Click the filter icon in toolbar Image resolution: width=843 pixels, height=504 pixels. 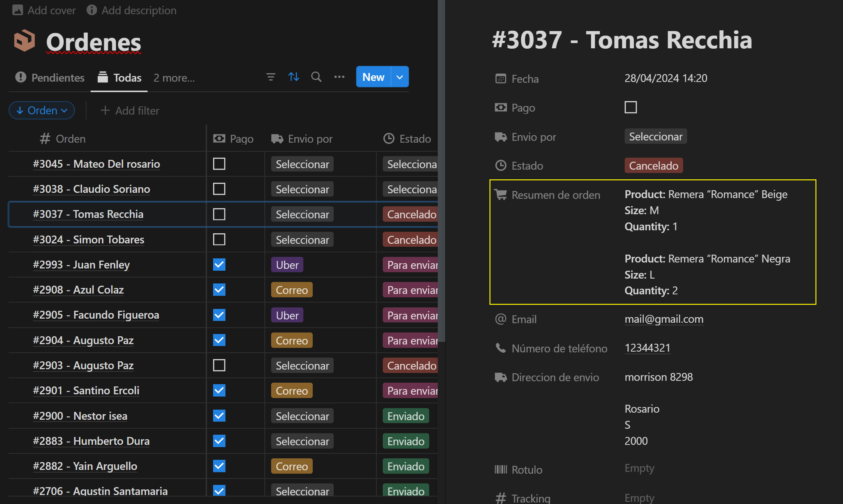[x=270, y=77]
